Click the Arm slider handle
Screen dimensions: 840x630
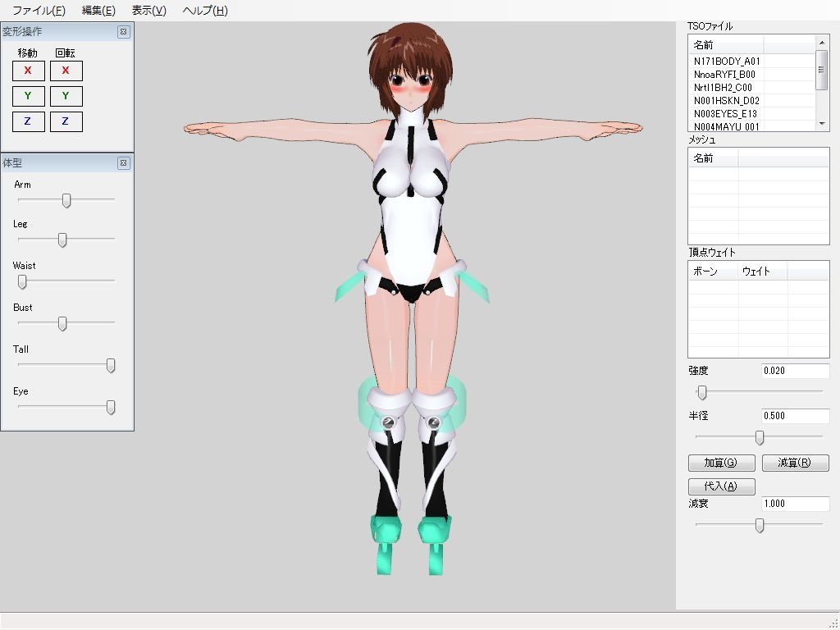point(66,200)
